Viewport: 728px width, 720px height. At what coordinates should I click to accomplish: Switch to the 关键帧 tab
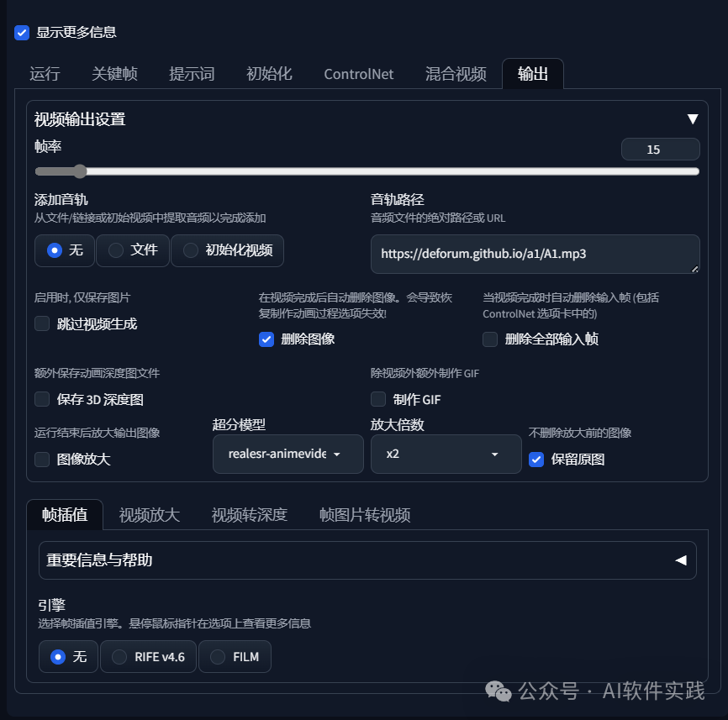pos(114,74)
